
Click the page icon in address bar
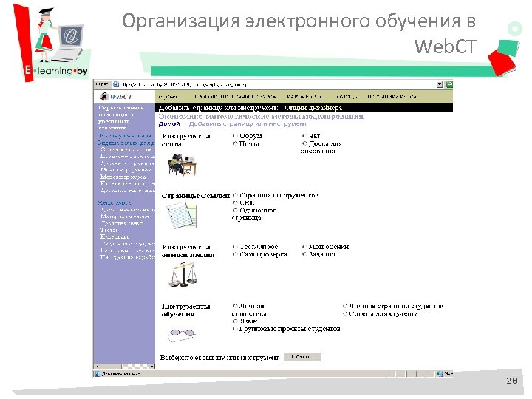(116, 84)
